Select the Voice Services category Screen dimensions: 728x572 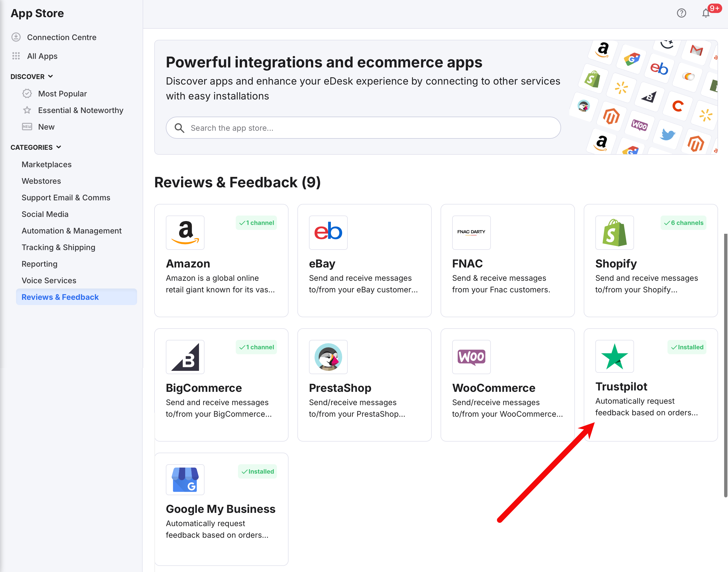tap(49, 280)
